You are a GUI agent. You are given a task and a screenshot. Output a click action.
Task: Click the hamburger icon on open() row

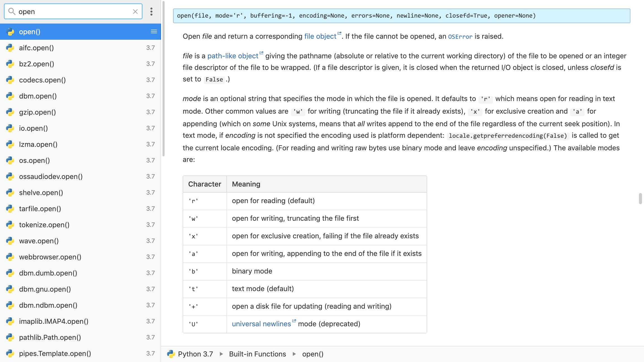pyautogui.click(x=154, y=32)
